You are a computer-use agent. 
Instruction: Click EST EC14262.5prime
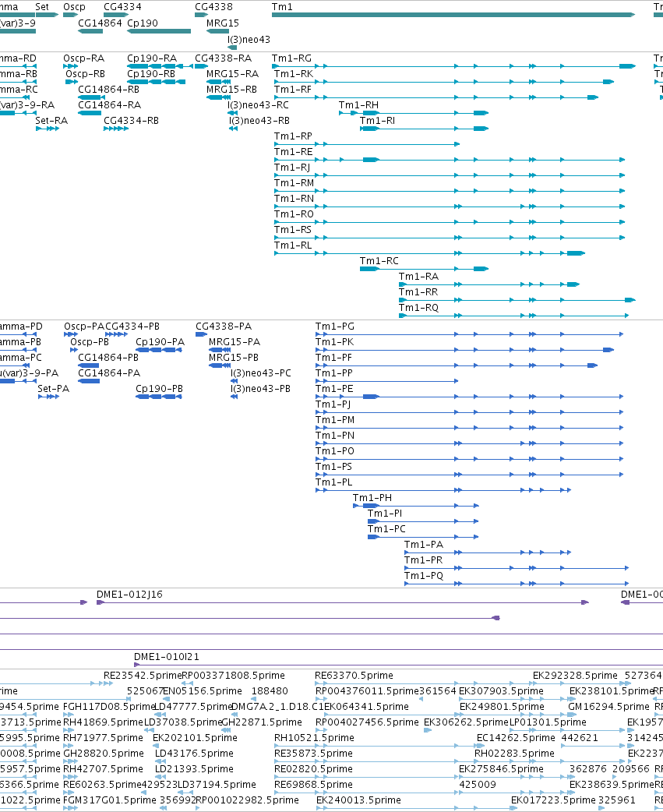(x=516, y=738)
